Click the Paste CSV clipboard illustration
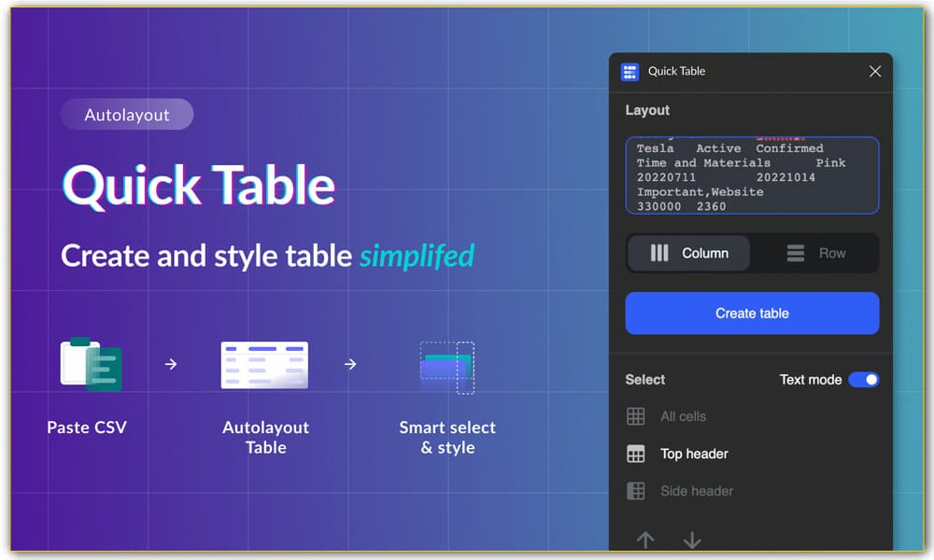Image resolution: width=934 pixels, height=560 pixels. pos(92,365)
